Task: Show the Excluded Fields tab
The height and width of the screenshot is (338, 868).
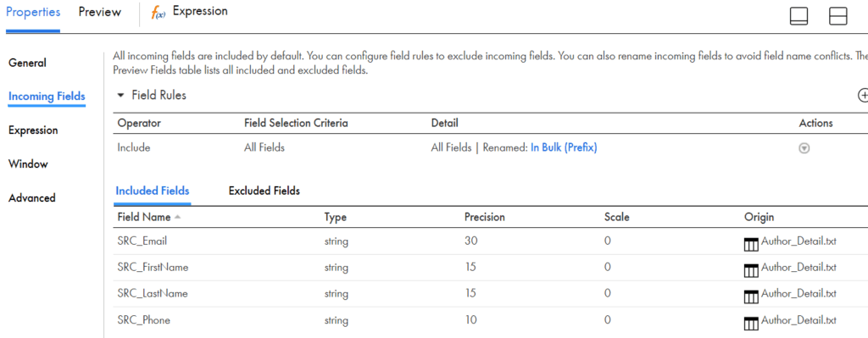Action: click(x=264, y=191)
